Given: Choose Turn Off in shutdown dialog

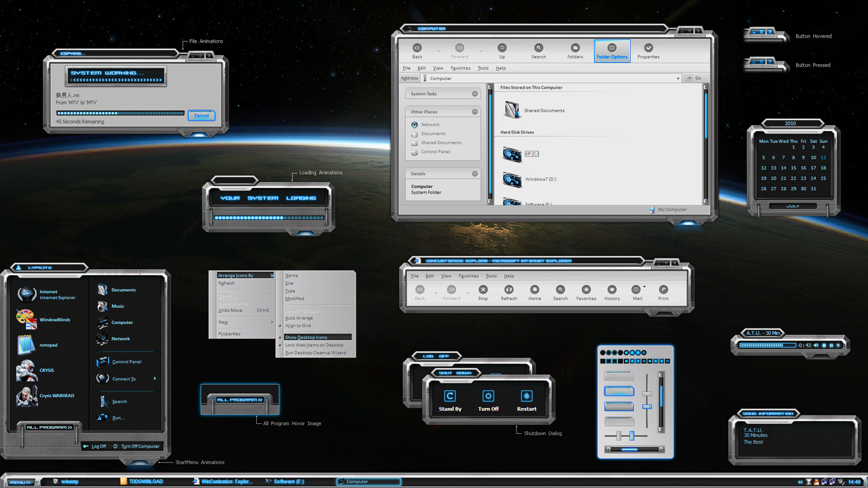Looking at the screenshot, I should [488, 400].
